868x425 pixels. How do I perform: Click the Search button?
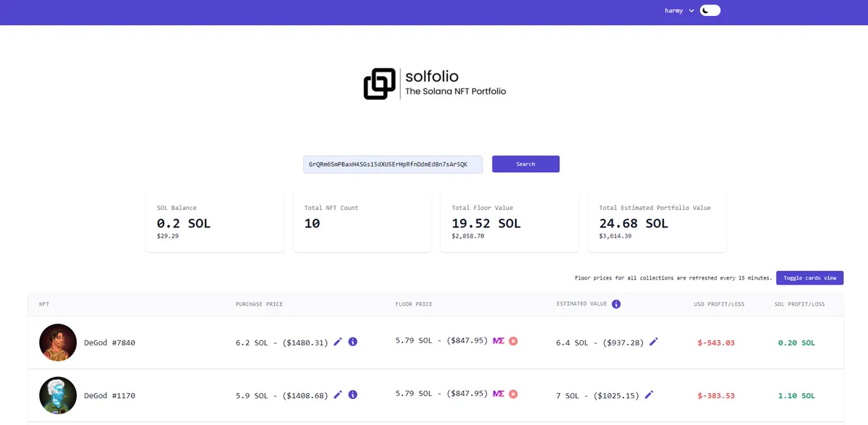pos(526,164)
